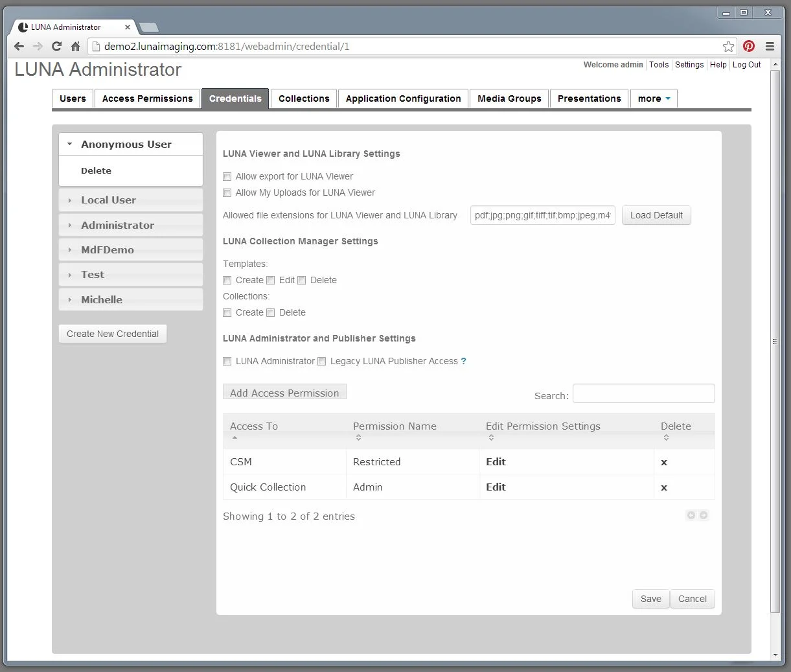
Task: Click Add Access Permission button
Action: [284, 393]
